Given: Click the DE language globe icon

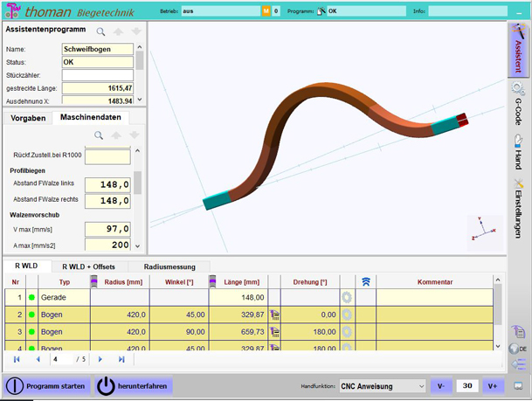Looking at the screenshot, I should [518, 349].
